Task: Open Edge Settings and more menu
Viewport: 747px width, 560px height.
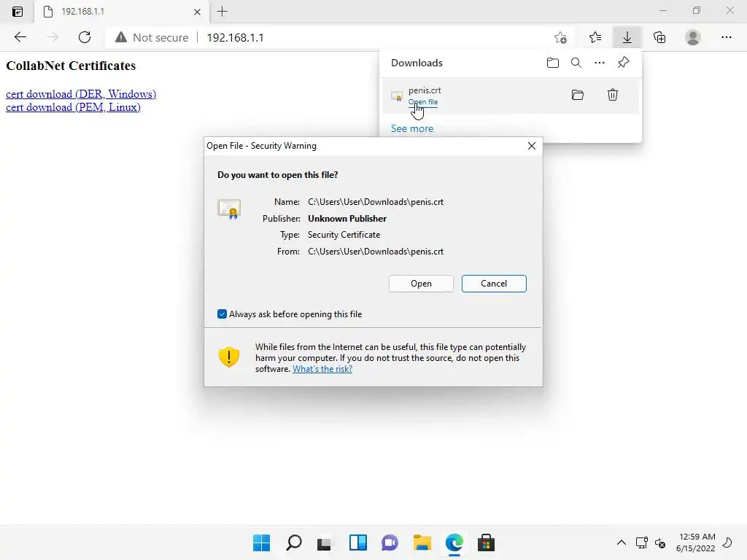Action: tap(726, 37)
